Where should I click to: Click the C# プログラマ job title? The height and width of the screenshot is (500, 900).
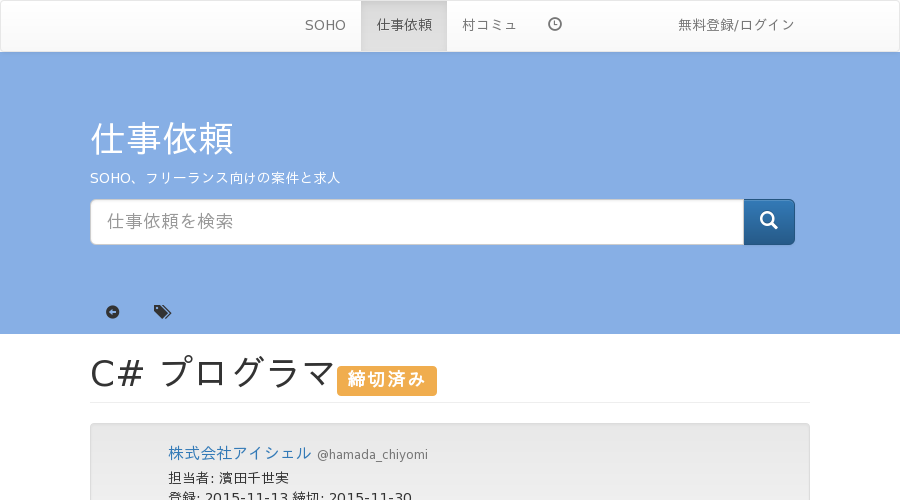click(212, 373)
